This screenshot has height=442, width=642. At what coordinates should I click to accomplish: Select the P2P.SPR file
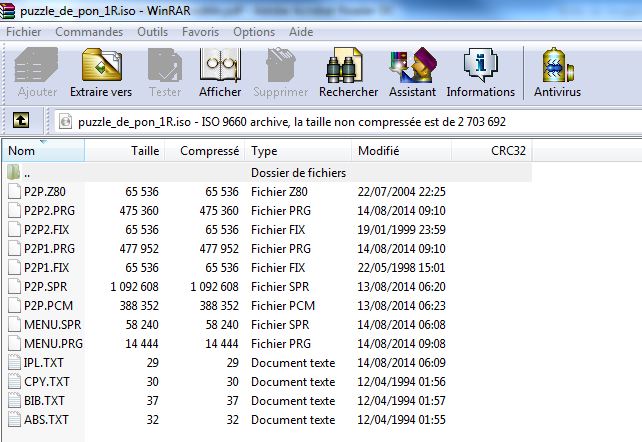click(45, 287)
